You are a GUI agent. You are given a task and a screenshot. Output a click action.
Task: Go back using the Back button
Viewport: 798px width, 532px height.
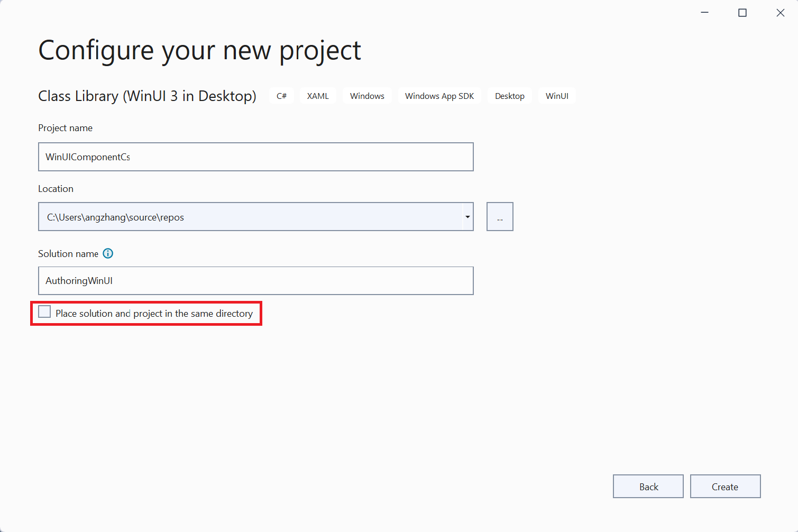(648, 486)
